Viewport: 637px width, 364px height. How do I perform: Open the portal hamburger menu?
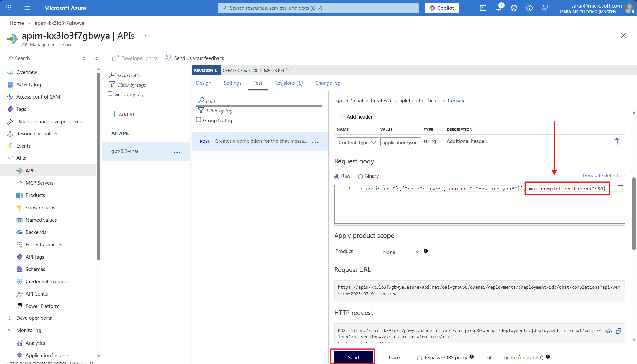(x=27, y=8)
